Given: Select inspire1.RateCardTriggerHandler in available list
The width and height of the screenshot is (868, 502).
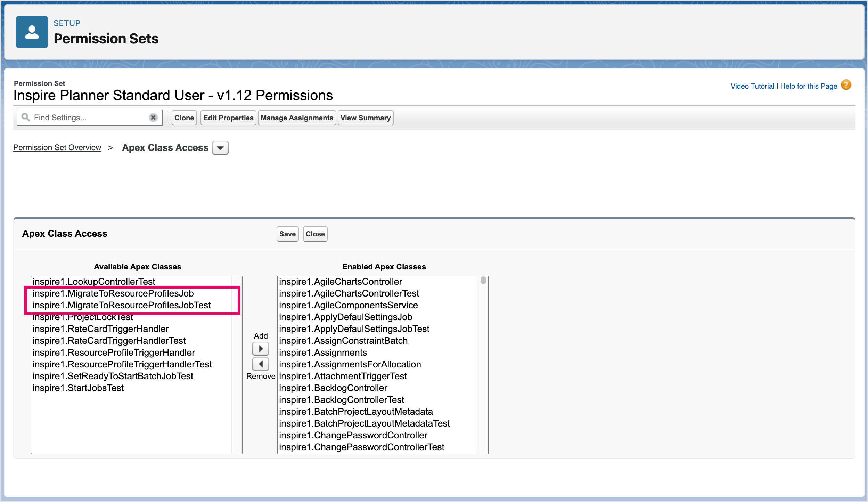Looking at the screenshot, I should 132,329.
